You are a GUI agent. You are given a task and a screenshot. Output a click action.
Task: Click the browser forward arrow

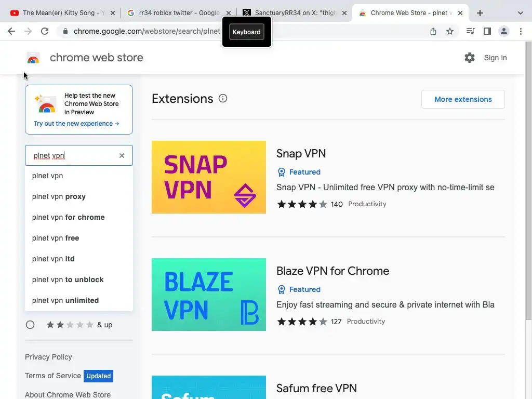coord(28,31)
